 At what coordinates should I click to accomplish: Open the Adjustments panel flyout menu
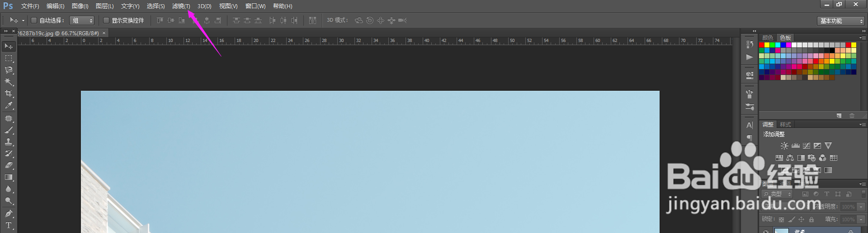point(863,124)
